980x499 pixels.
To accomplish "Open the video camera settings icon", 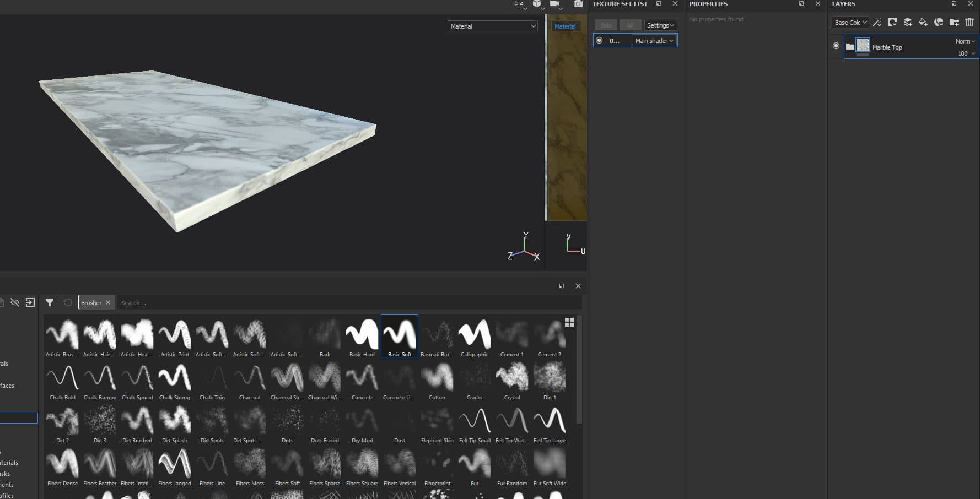I will coord(554,4).
